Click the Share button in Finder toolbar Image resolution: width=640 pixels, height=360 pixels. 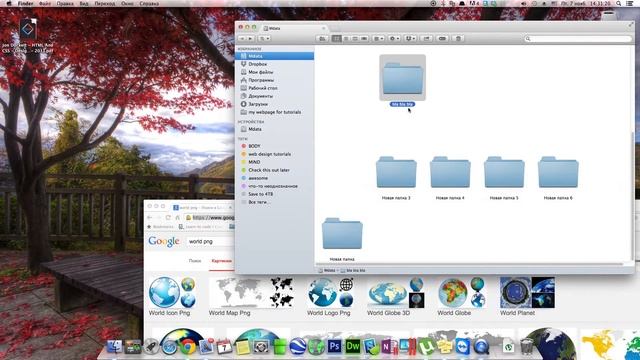point(427,38)
